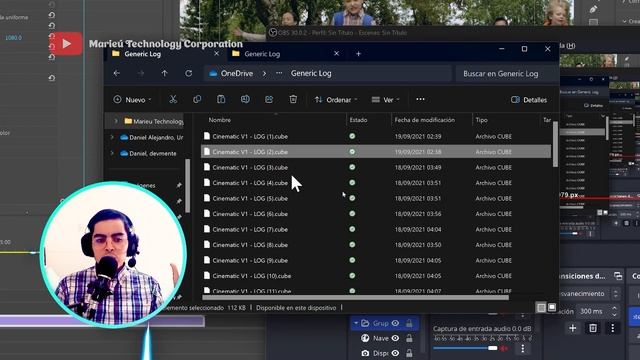The image size is (640, 360).
Task: Paste into the folder
Action: coord(221,99)
